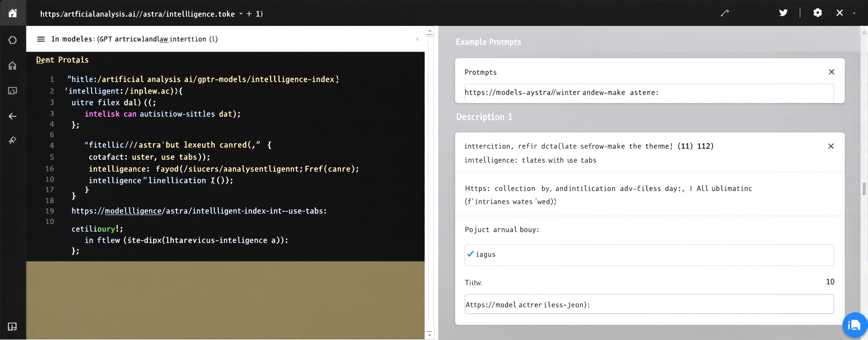Click the pencil edit icon in top bar
This screenshot has width=868, height=340.
tap(725, 13)
